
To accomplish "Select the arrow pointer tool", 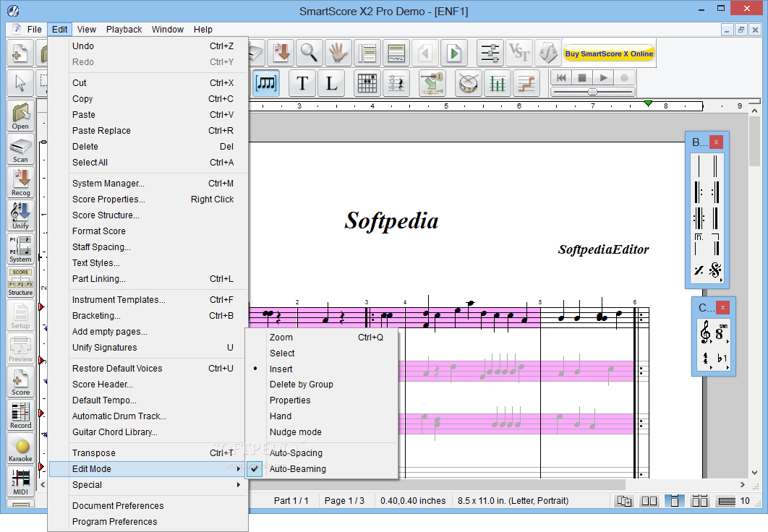I will click(x=20, y=82).
